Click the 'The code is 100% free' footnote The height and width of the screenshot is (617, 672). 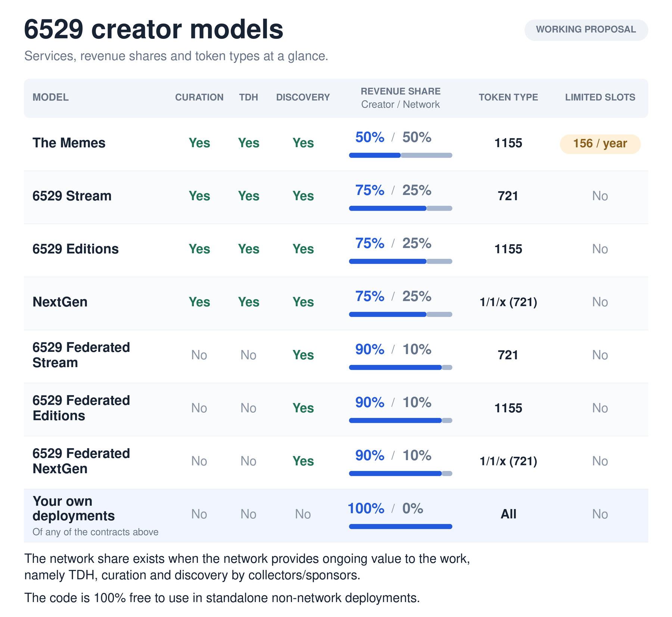coord(222,598)
